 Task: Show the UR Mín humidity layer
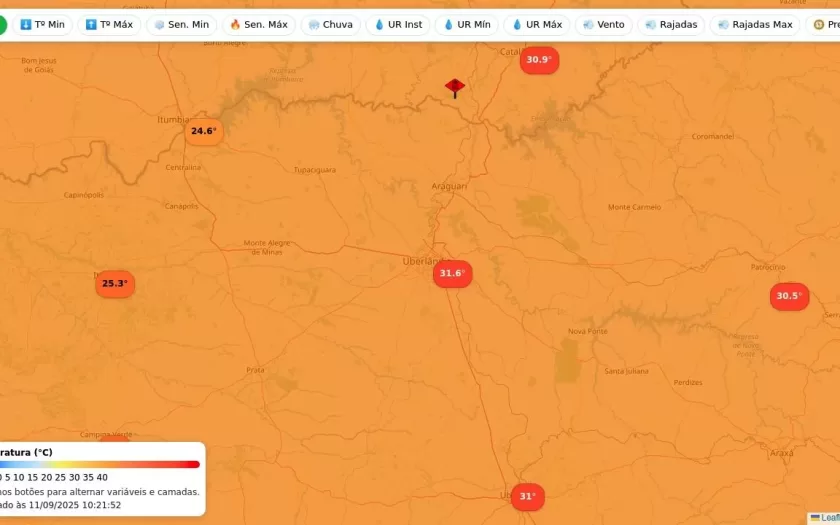point(466,24)
